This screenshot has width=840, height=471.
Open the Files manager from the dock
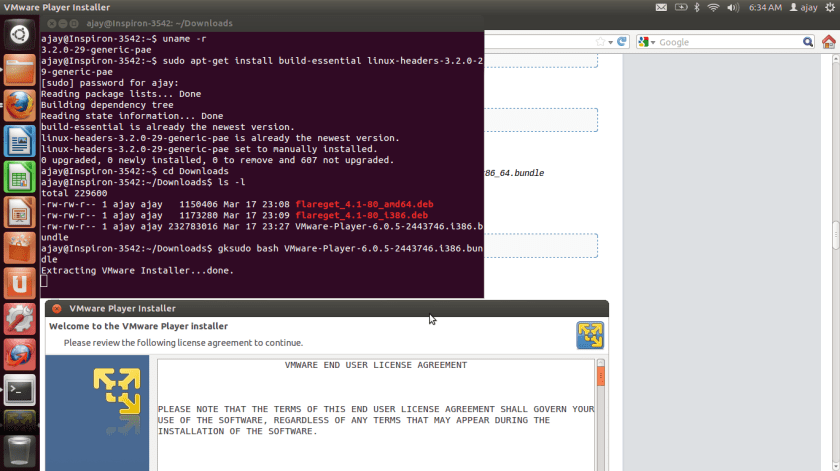click(x=19, y=70)
